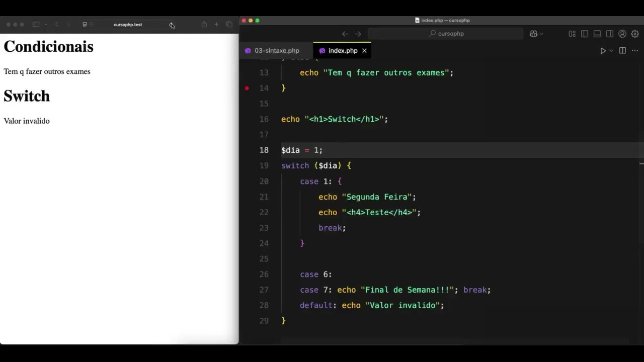Click the '<h1>Switch</h1>' echo line

335,119
